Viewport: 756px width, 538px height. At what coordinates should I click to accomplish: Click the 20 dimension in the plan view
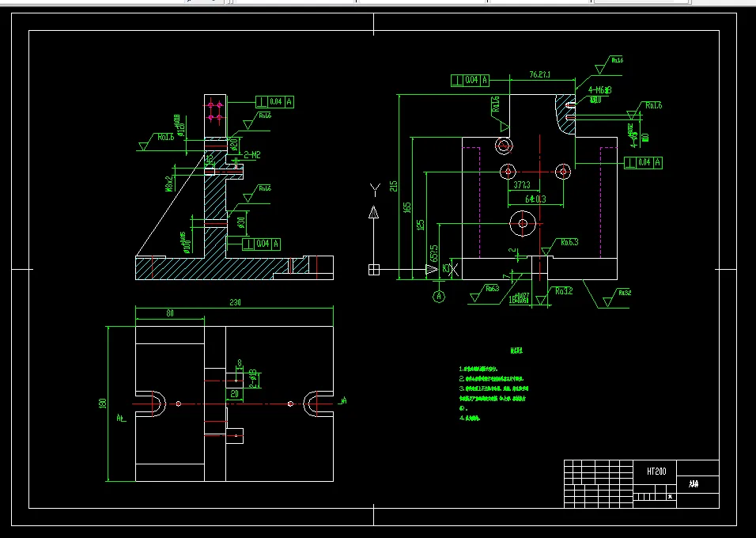(234, 394)
